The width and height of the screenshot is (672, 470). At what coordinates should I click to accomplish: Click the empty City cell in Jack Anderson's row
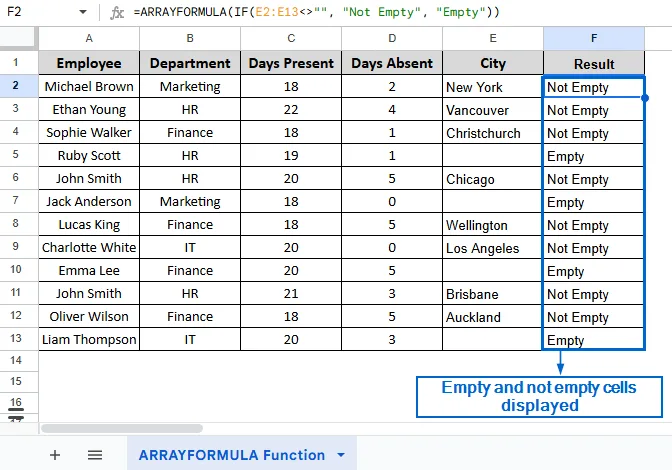coord(493,201)
